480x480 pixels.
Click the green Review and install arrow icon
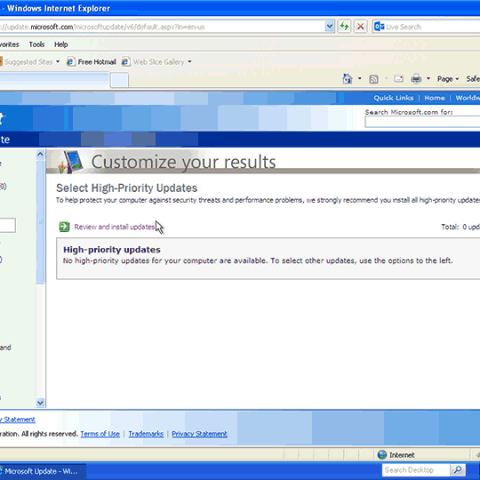point(64,227)
